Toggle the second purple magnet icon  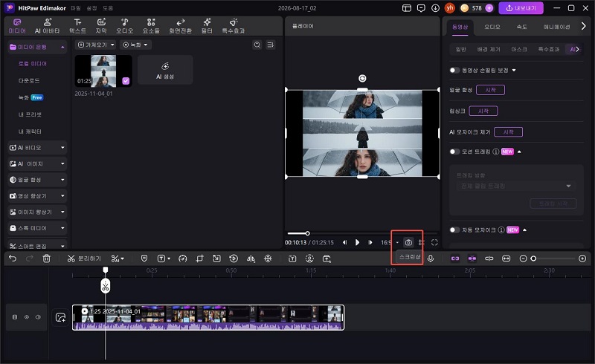[x=472, y=259]
